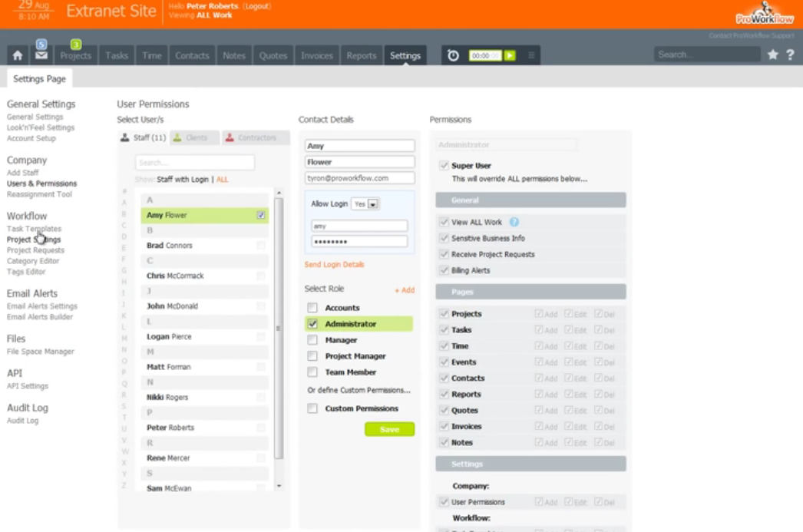Open the timer list menu icon
The image size is (803, 532).
pyautogui.click(x=531, y=55)
